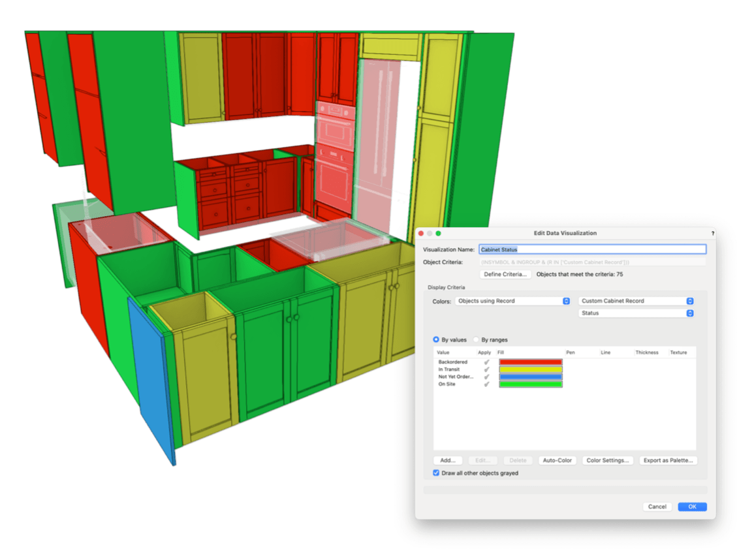Viewport: 754px width, 560px height.
Task: Click the Visualization Name text field
Action: pos(592,249)
